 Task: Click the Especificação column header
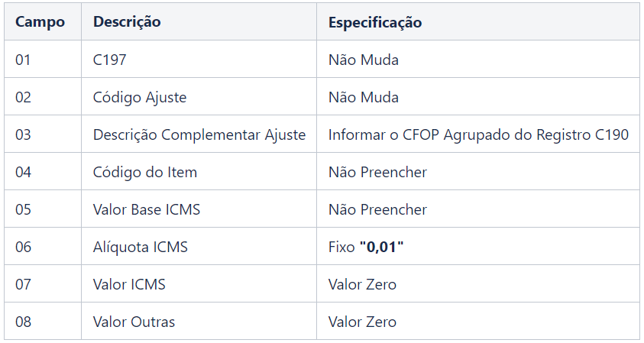click(375, 22)
